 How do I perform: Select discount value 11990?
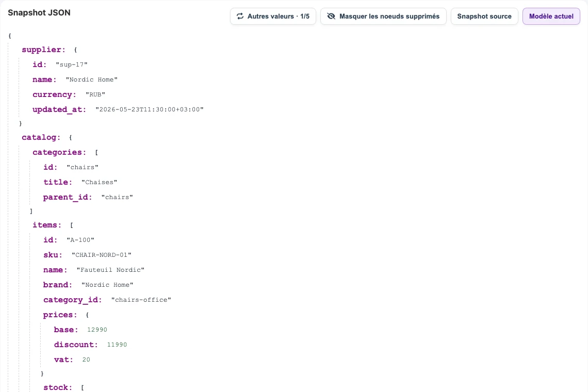(x=117, y=345)
